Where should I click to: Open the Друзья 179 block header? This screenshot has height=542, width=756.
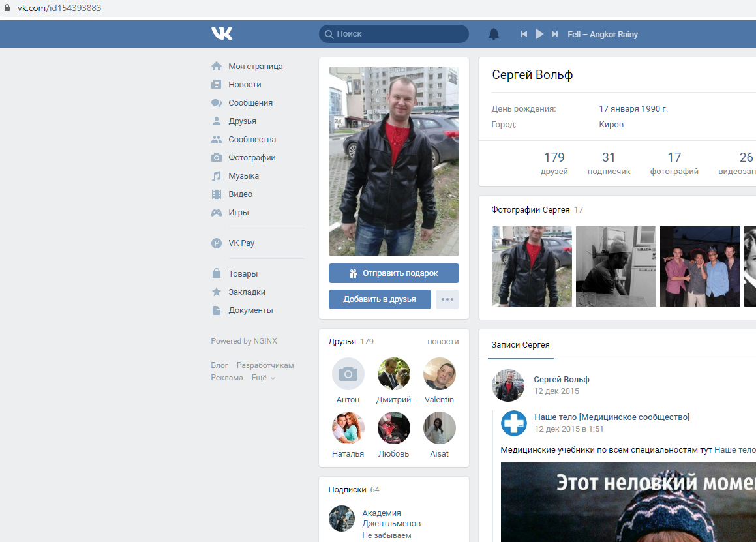(351, 341)
